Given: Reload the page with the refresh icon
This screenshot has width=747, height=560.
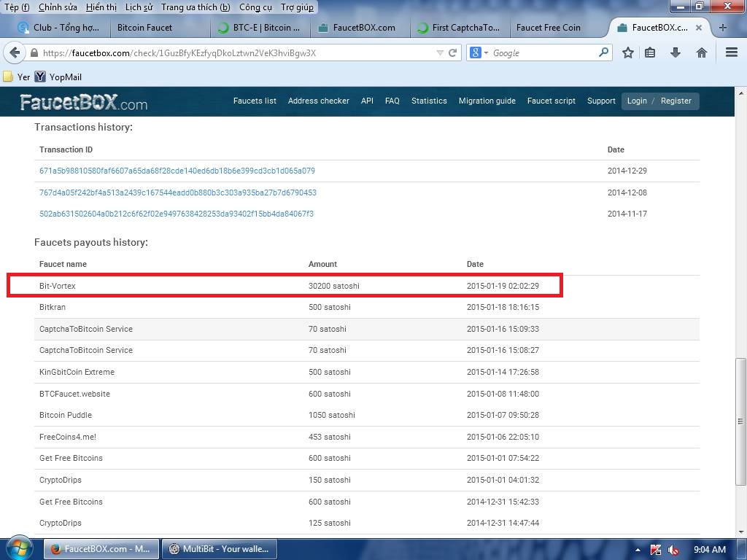Looking at the screenshot, I should click(453, 53).
